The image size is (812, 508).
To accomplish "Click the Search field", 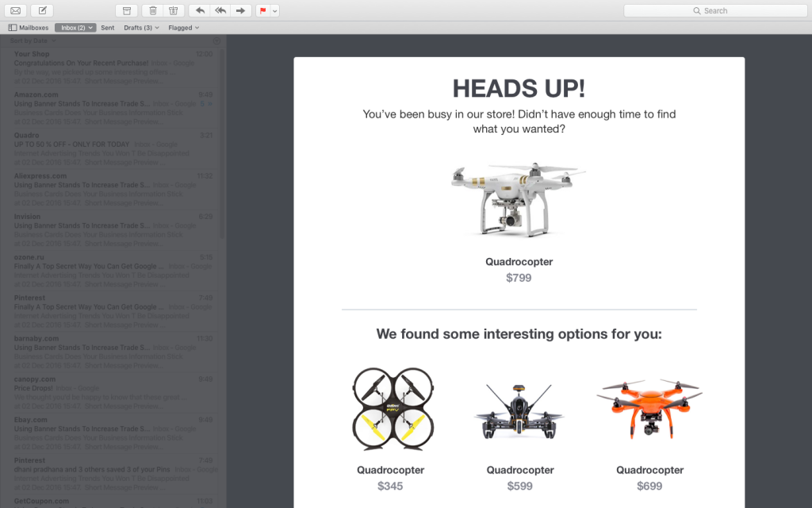I will click(x=716, y=10).
